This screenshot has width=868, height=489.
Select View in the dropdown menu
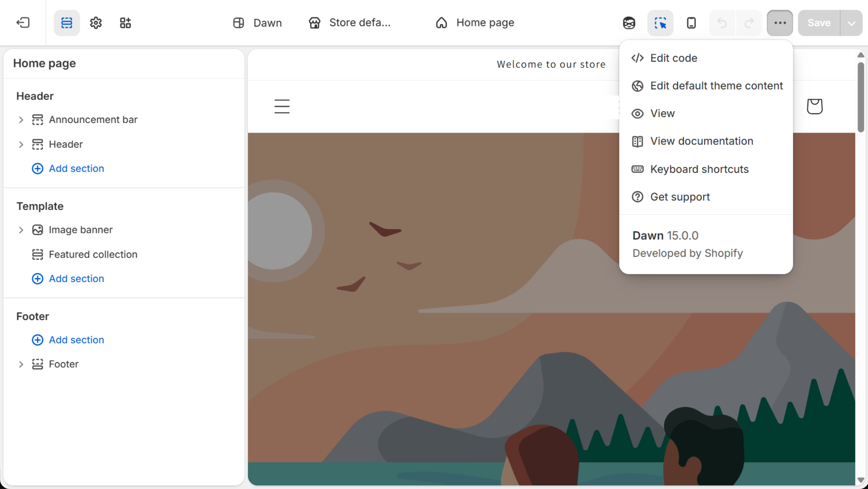706,113
